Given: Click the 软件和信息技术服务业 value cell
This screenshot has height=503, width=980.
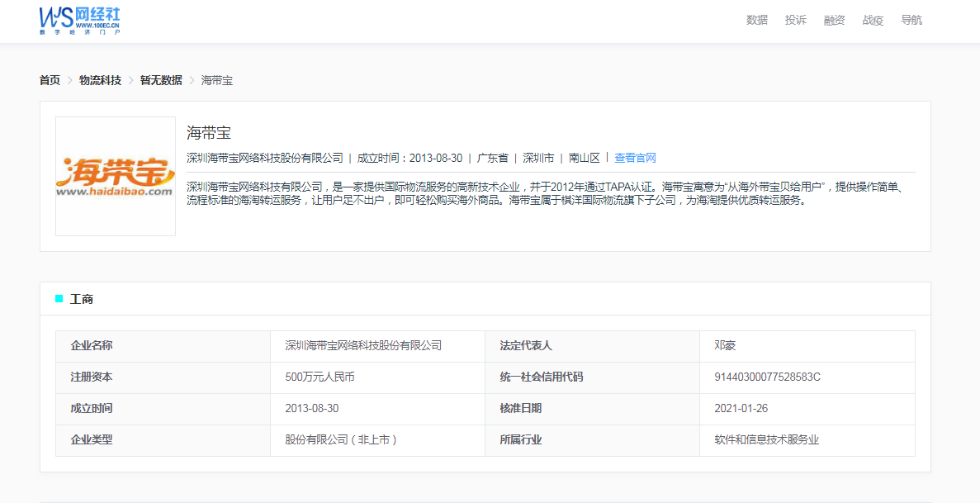Looking at the screenshot, I should click(807, 439).
